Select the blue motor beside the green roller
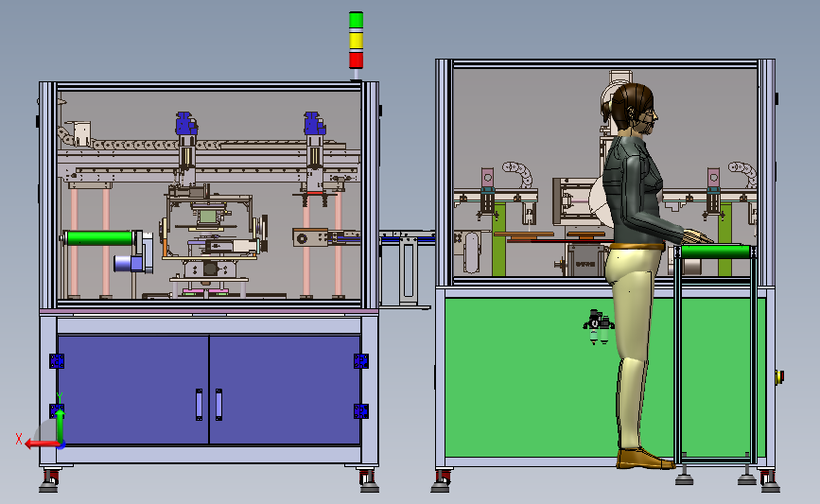Image resolution: width=820 pixels, height=504 pixels. 129,264
